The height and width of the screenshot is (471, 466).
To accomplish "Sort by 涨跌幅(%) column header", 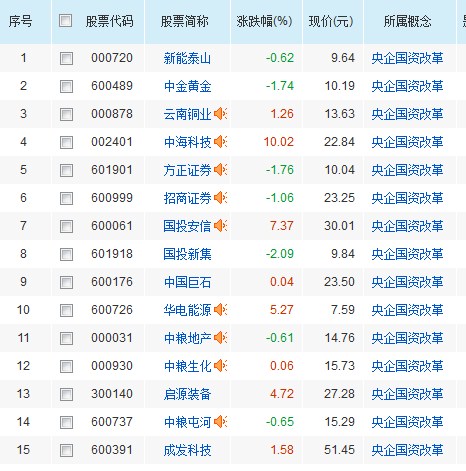I will pos(265,21).
